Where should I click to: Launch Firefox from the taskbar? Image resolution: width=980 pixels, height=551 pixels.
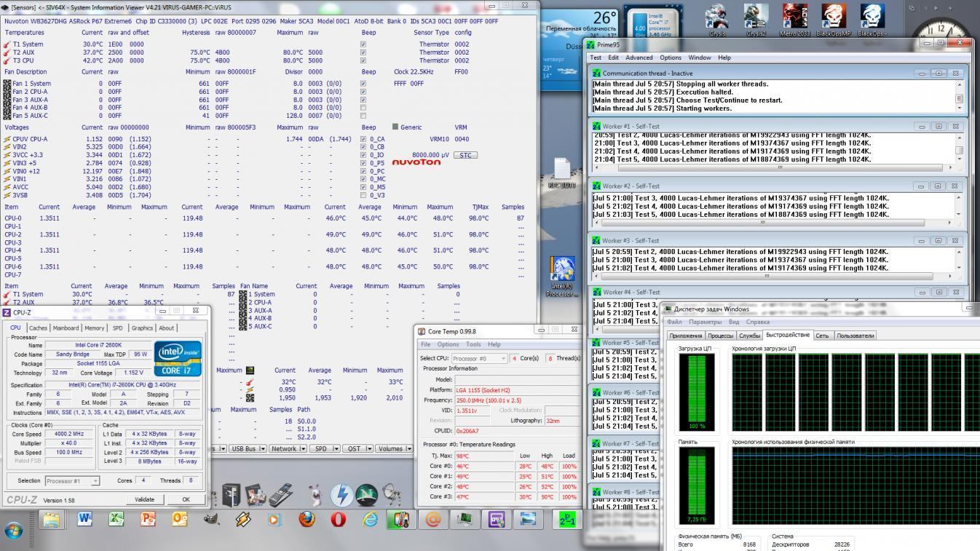[307, 519]
